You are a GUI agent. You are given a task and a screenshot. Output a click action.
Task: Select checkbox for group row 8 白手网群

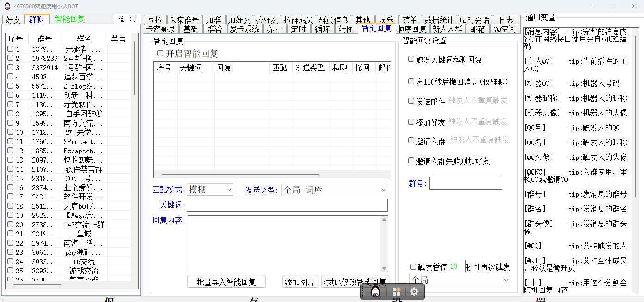tap(11, 114)
